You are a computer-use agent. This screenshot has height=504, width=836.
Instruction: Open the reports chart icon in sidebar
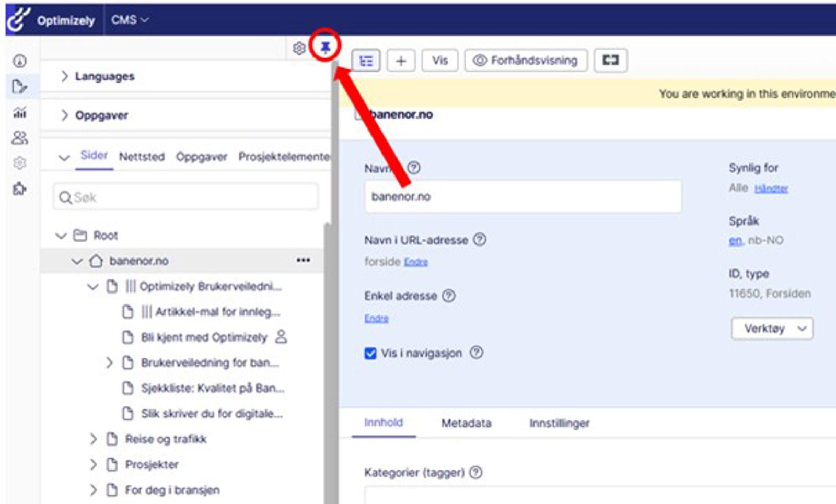20,112
